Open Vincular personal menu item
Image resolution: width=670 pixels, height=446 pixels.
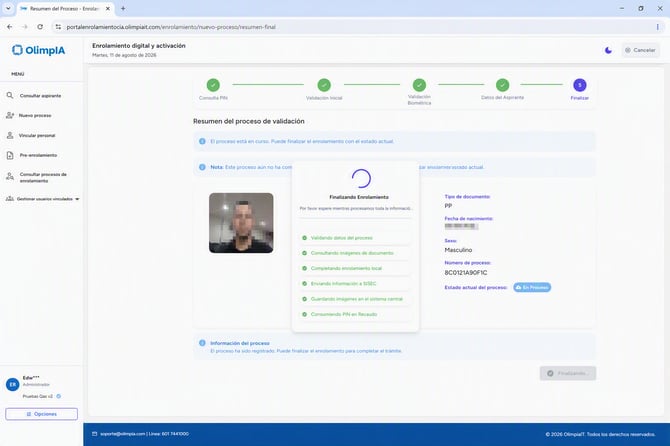(x=37, y=135)
